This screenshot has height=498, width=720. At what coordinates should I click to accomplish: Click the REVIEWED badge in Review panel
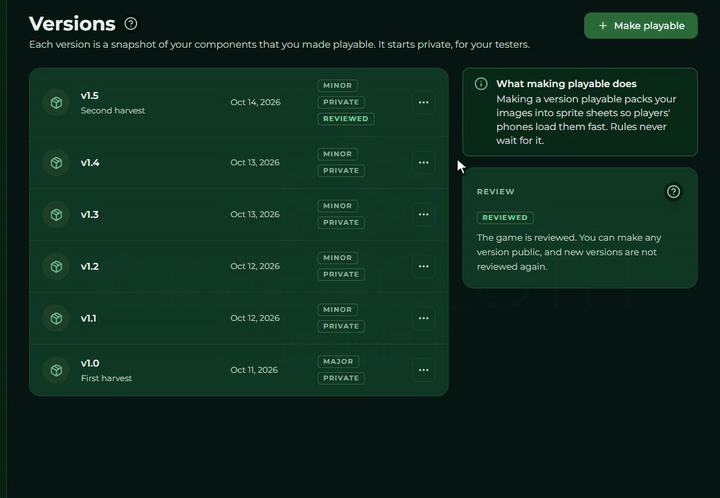505,218
